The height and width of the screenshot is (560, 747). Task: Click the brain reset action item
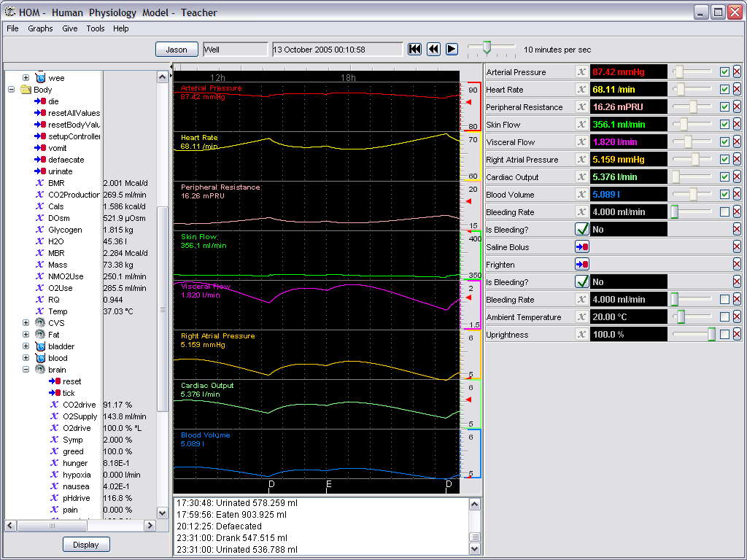[71, 381]
